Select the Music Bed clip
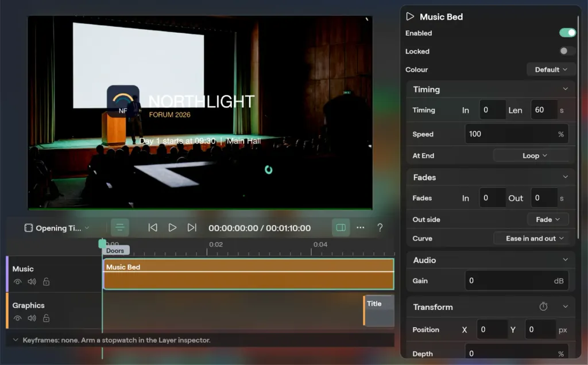Image resolution: width=588 pixels, height=365 pixels. pyautogui.click(x=249, y=274)
